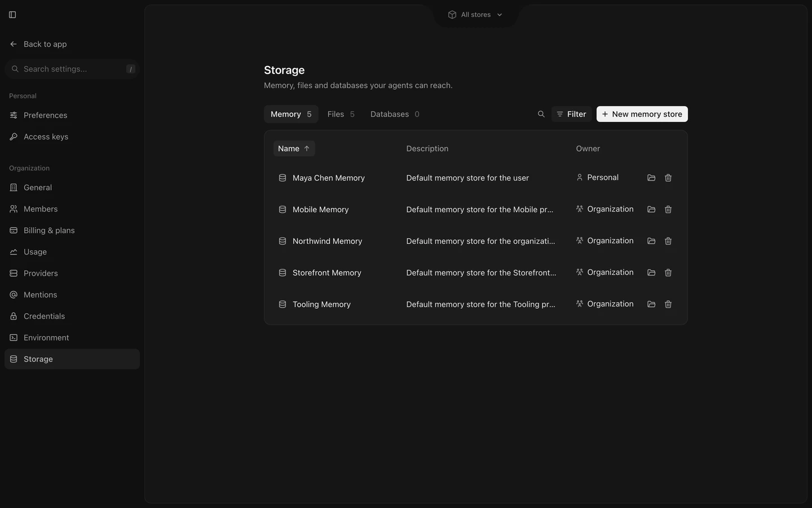Delete the Mobile Memory store
The width and height of the screenshot is (812, 508).
pos(668,209)
